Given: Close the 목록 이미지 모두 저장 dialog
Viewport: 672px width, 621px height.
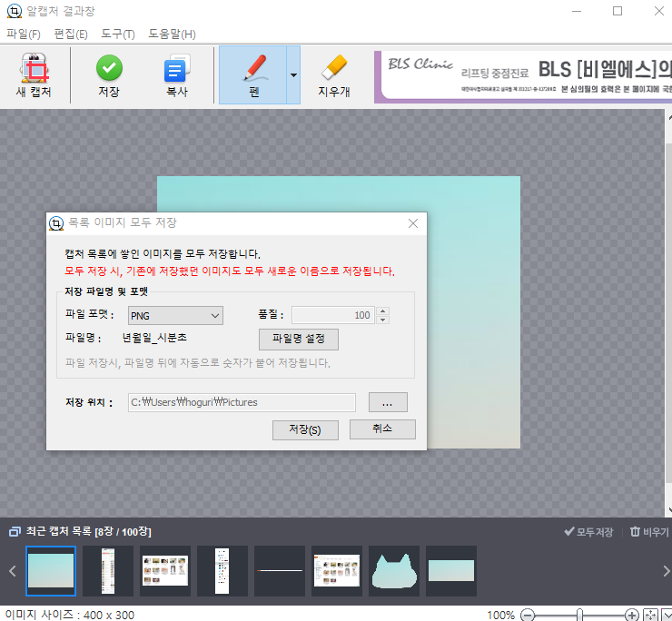Looking at the screenshot, I should (413, 223).
